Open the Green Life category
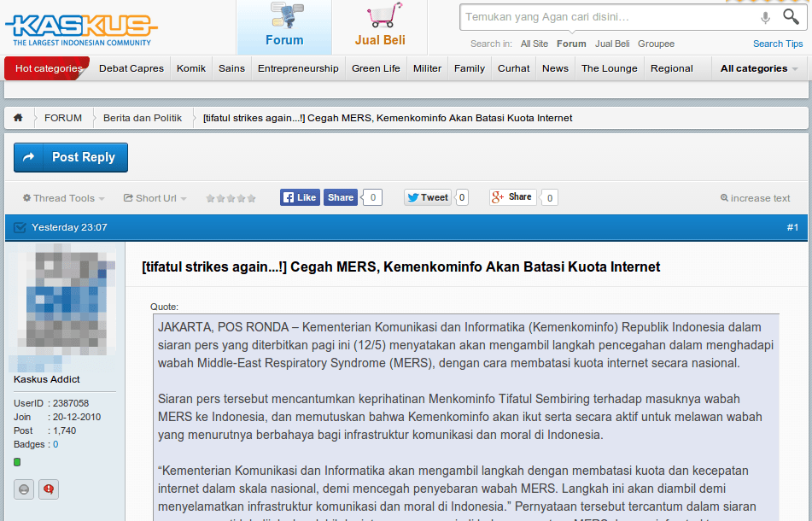Screen dimensions: 812x521 point(376,68)
